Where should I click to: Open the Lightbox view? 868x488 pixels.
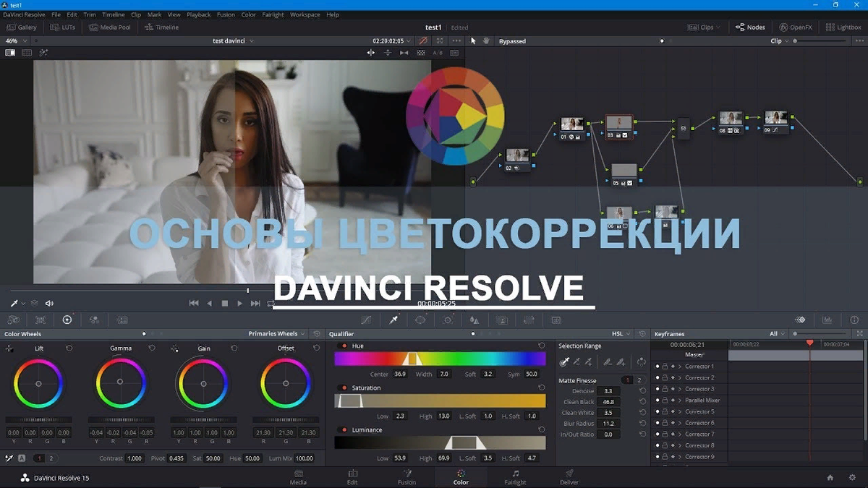843,27
